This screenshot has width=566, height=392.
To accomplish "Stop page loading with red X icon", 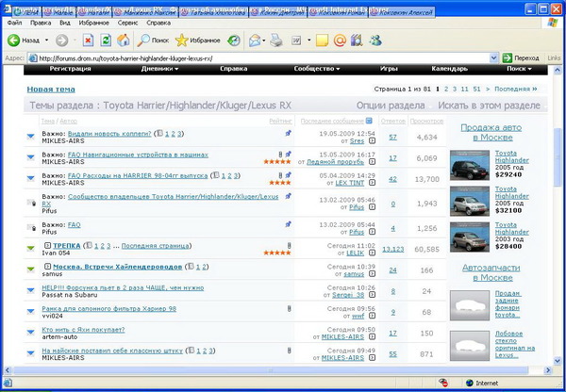I will [88, 41].
